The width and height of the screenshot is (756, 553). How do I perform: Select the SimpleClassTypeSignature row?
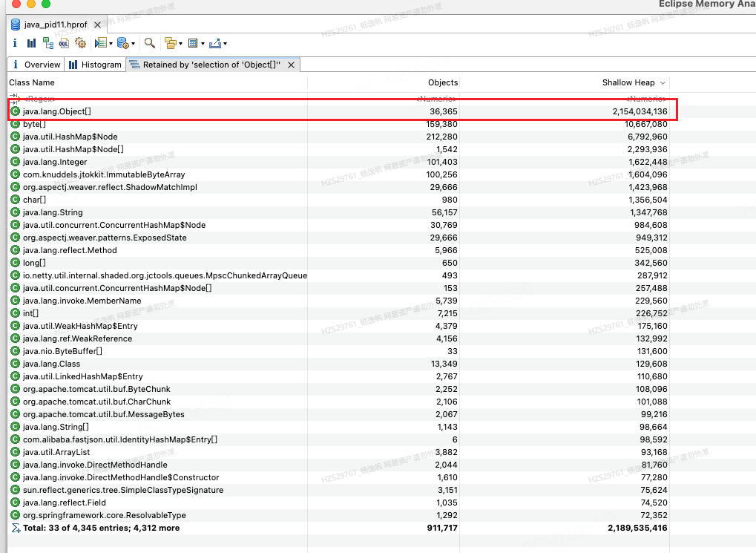pyautogui.click(x=338, y=490)
